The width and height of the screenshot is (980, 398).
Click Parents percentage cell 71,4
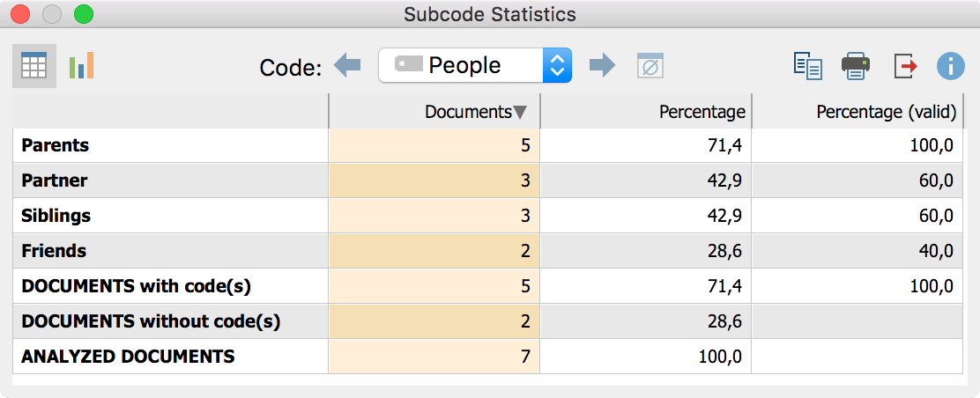[x=646, y=145]
